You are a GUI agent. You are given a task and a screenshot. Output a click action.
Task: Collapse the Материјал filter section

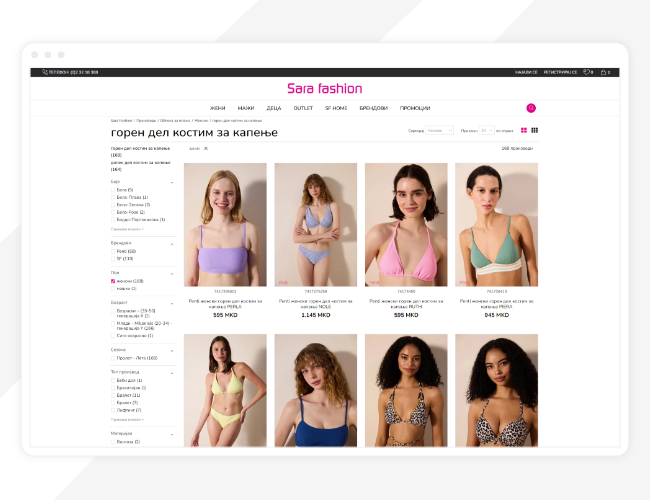tap(172, 434)
